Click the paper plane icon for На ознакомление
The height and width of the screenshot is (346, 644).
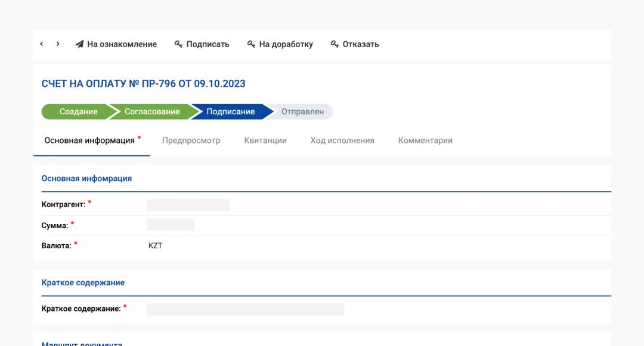(x=79, y=44)
